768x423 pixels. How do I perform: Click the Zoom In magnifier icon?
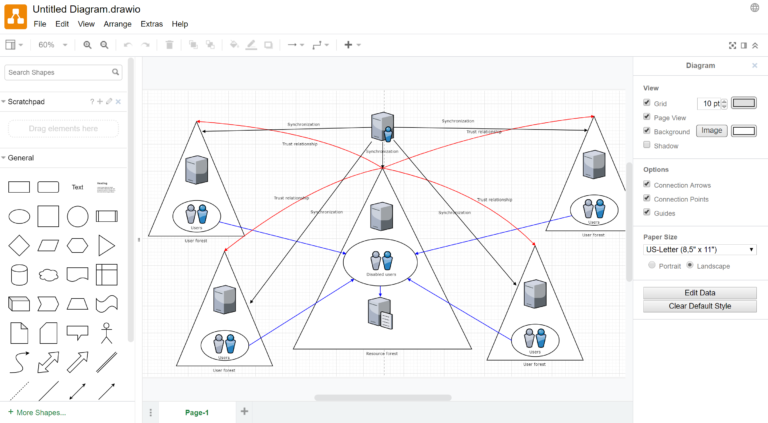88,45
